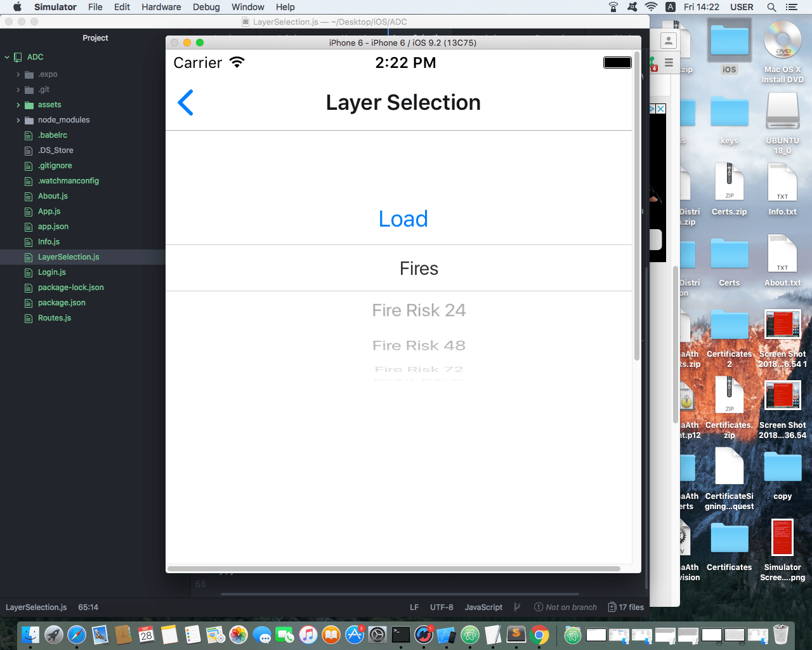Open System Preferences from the Dock
The width and height of the screenshot is (812, 650).
pos(377,634)
